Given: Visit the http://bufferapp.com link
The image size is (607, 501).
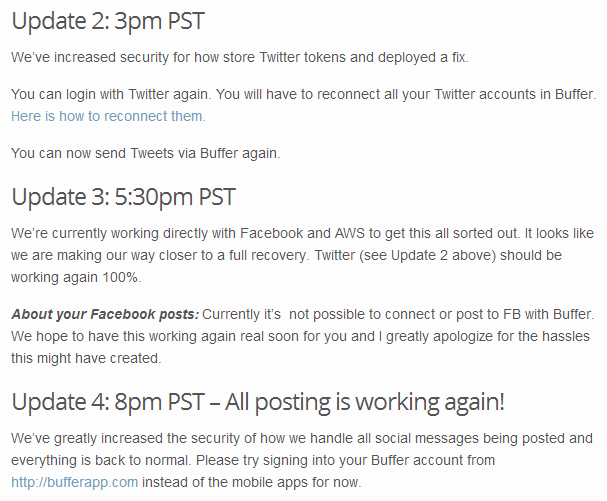Looking at the screenshot, I should (74, 482).
